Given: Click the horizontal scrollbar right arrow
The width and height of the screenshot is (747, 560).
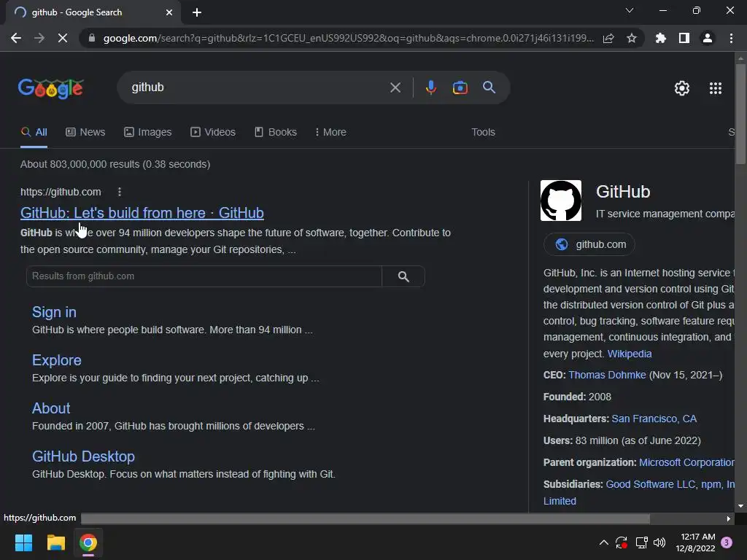Looking at the screenshot, I should pyautogui.click(x=729, y=518).
